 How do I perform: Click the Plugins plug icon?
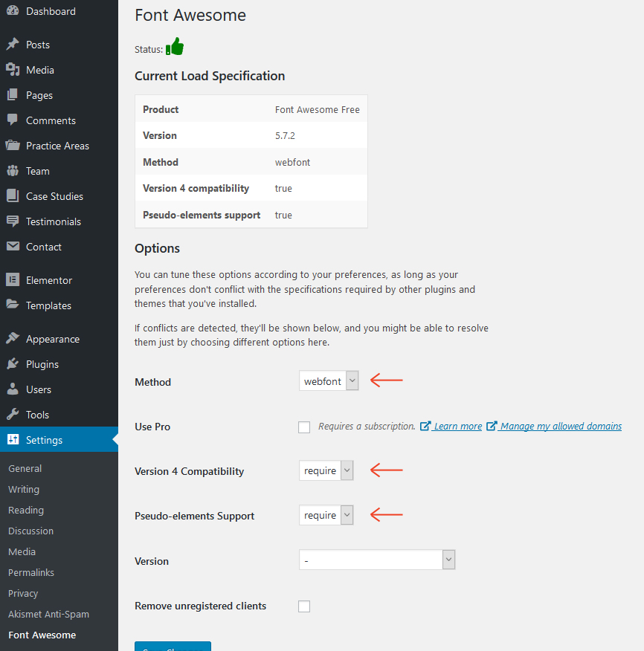click(13, 364)
